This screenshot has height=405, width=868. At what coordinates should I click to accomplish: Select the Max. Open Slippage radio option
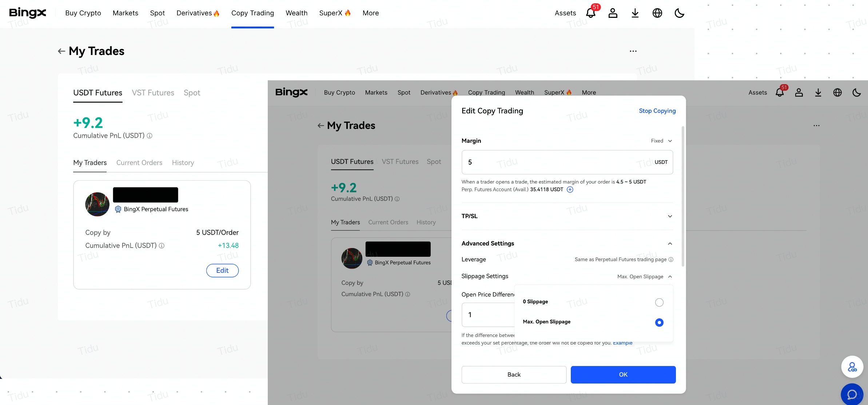(x=659, y=322)
